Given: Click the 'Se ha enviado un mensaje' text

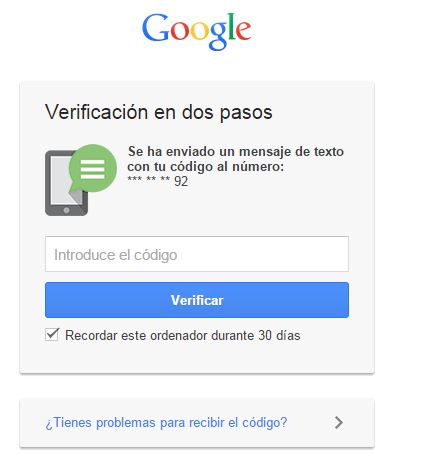Looking at the screenshot, I should pos(197,152).
